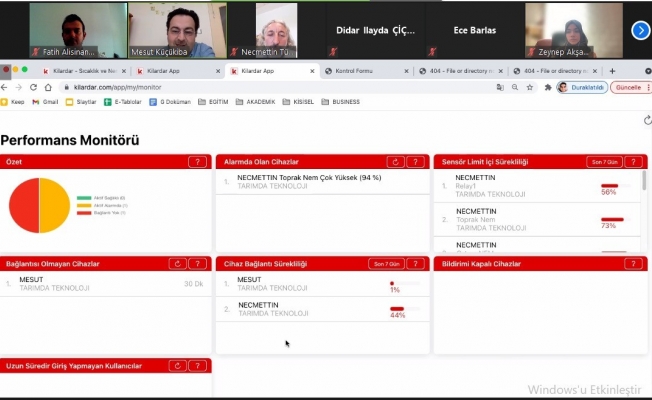652x400 pixels.
Task: Open help for Bildirimi Kapalı Cihazlar panel
Action: 633,264
